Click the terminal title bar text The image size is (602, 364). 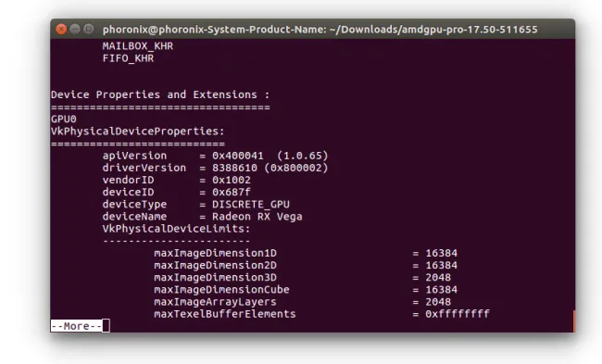pos(320,30)
